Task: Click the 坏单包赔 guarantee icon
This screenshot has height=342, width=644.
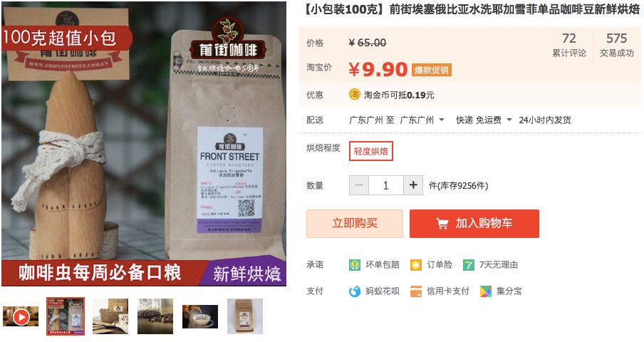Action: pos(355,265)
